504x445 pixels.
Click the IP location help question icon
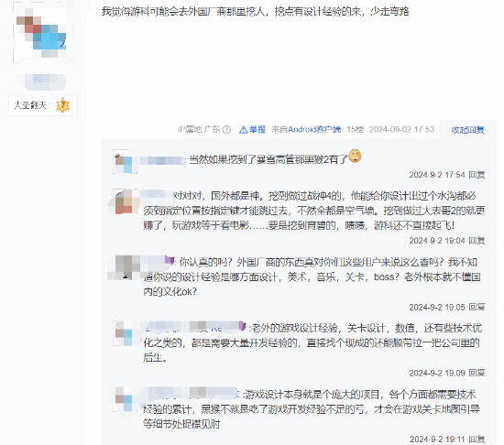pos(226,129)
